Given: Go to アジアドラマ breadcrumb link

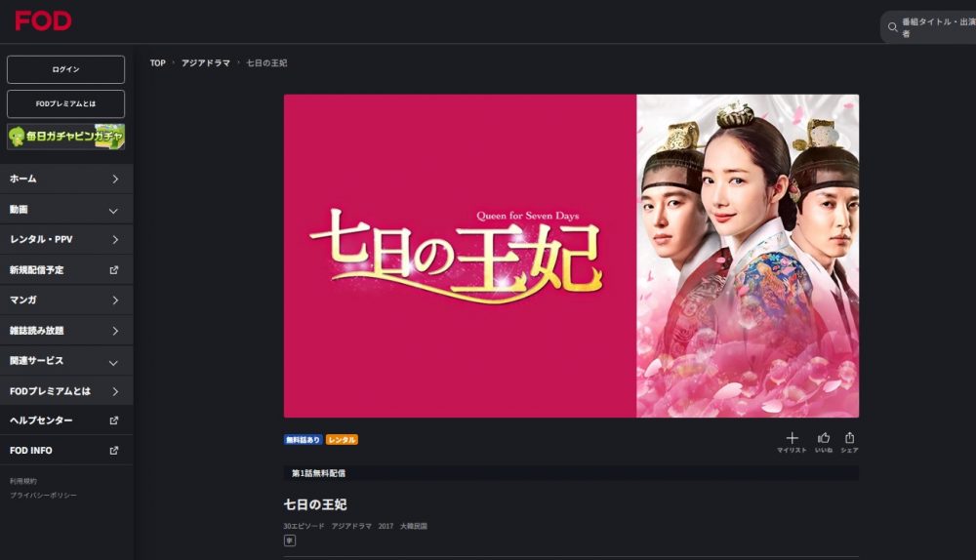Looking at the screenshot, I should point(205,62).
